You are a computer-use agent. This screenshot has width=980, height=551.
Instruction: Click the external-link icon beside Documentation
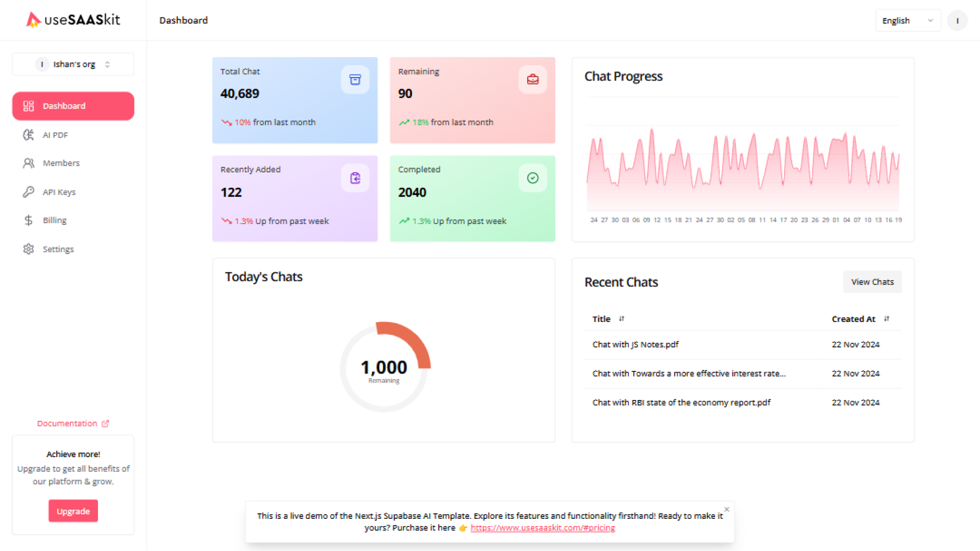pos(106,423)
